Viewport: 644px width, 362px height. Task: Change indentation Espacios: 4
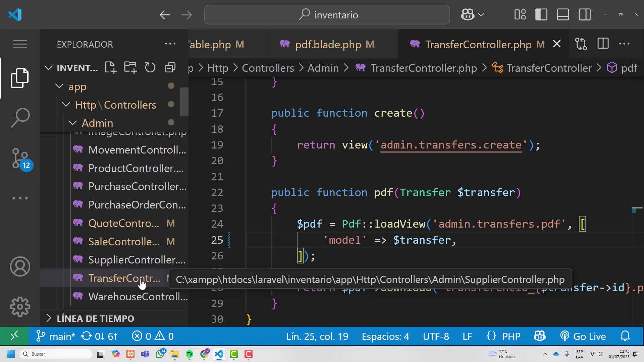pos(385,336)
